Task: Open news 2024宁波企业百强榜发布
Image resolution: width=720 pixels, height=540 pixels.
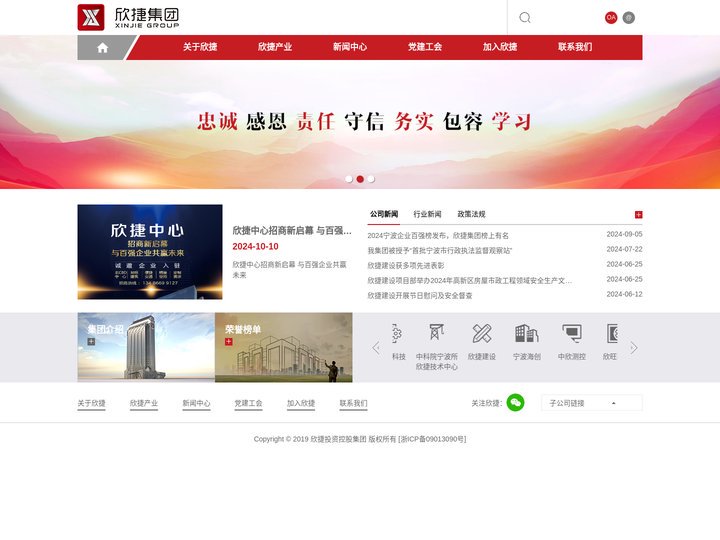Action: (x=438, y=236)
